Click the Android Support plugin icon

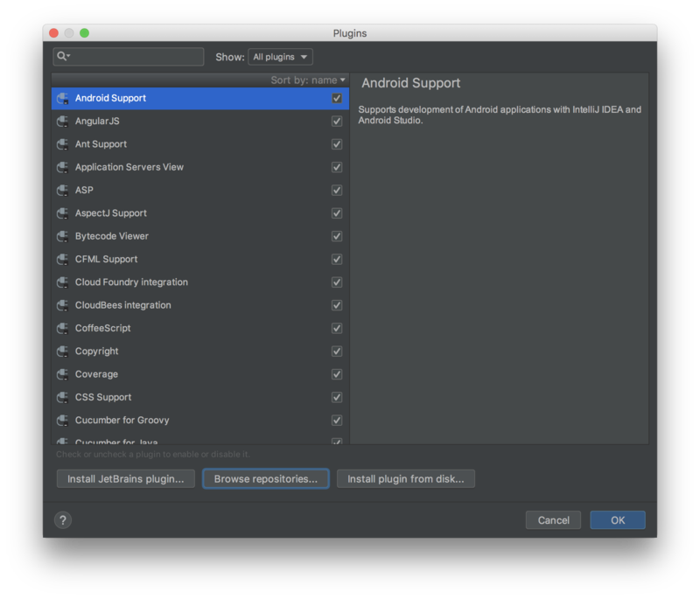[x=62, y=99]
